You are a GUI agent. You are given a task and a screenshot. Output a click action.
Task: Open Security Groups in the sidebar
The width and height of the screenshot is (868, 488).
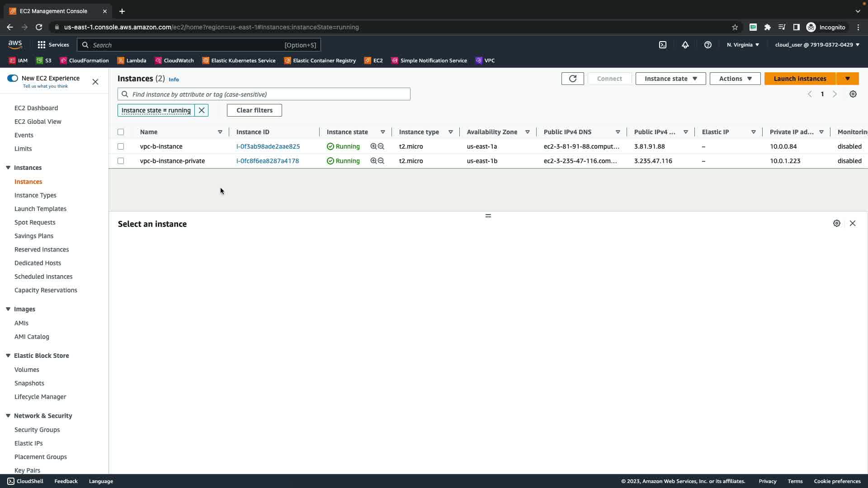(x=37, y=430)
